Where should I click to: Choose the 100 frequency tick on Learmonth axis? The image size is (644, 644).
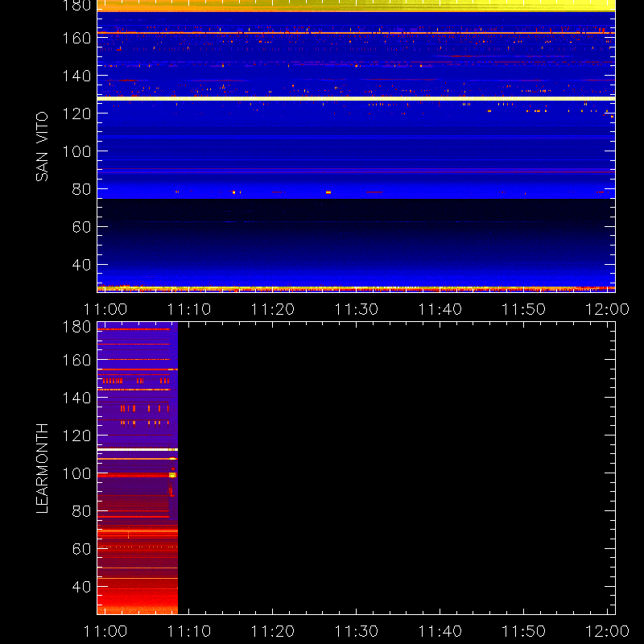tap(76, 473)
